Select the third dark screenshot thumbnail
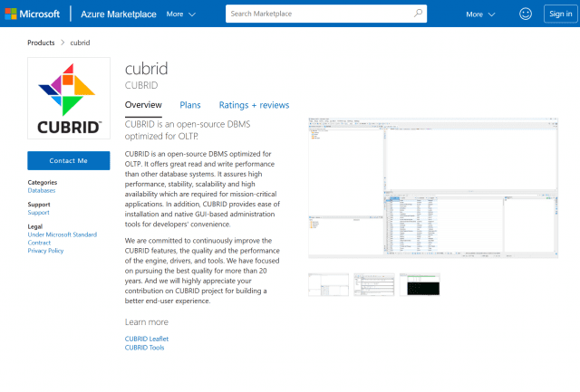This screenshot has width=580, height=392. (x=420, y=284)
